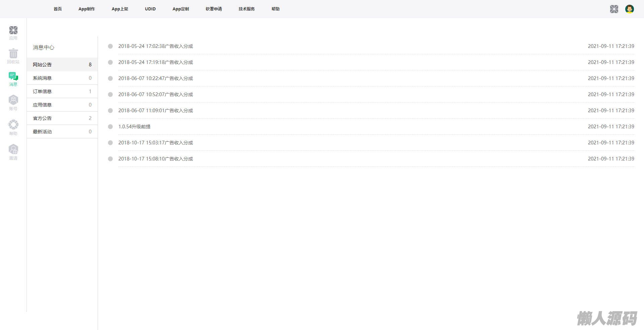Open 软著申请 in the top navigation
Viewport: 644px width, 330px height.
[x=214, y=9]
